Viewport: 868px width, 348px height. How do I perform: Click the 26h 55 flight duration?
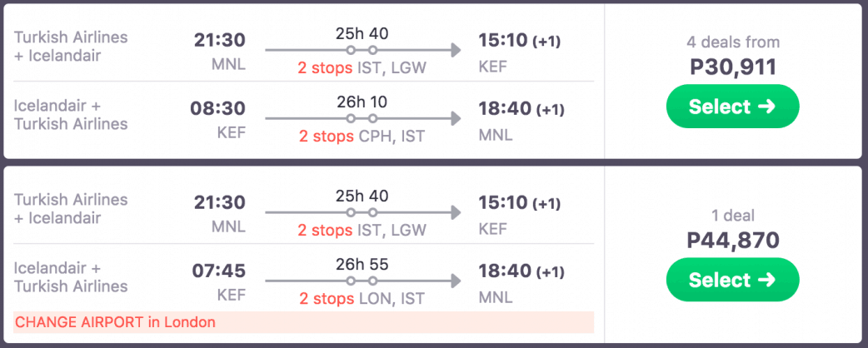coord(362,265)
